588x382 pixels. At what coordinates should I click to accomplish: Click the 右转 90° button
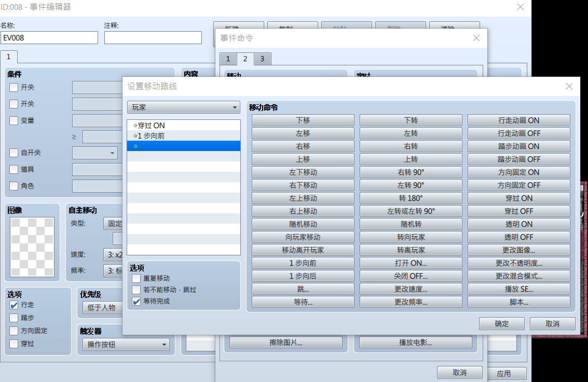(x=411, y=172)
